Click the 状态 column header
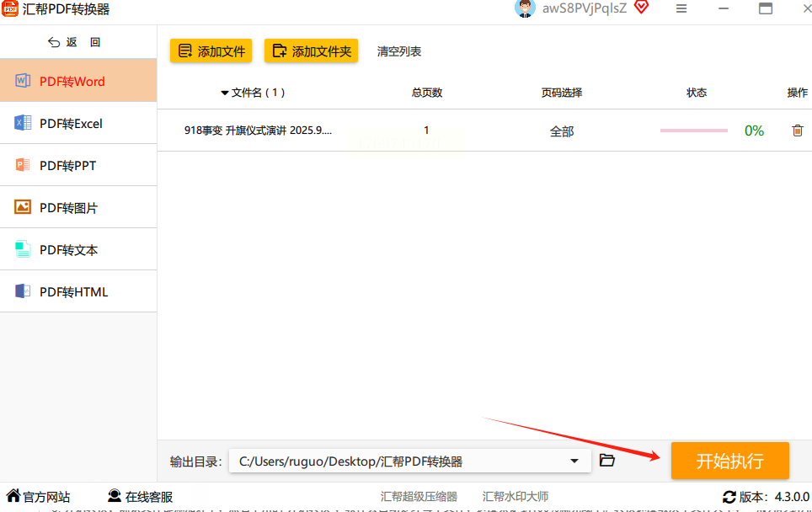 click(696, 93)
